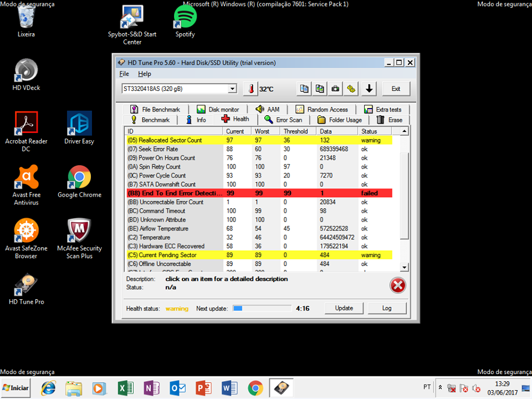Open Avast SafeZone Browser desktop icon

click(26, 239)
